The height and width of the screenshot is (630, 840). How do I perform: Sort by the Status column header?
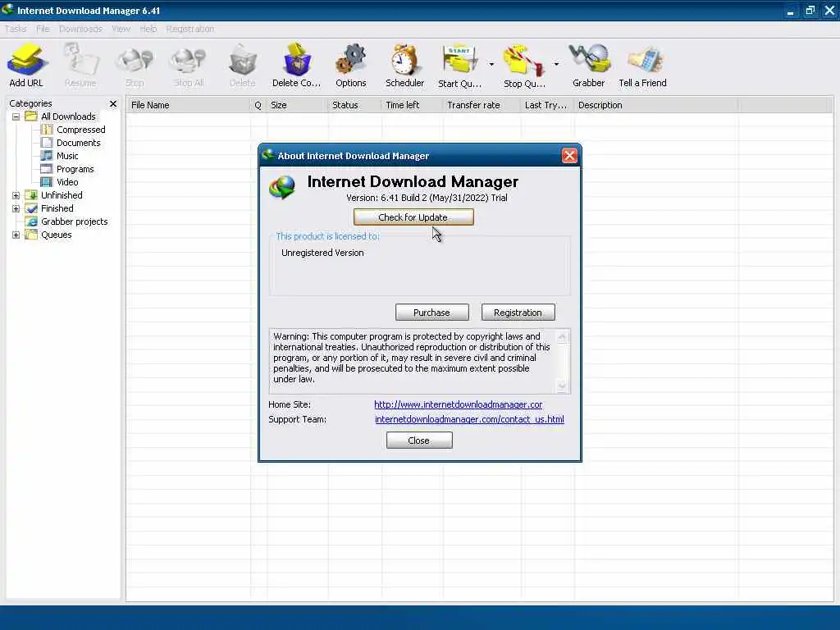(354, 105)
